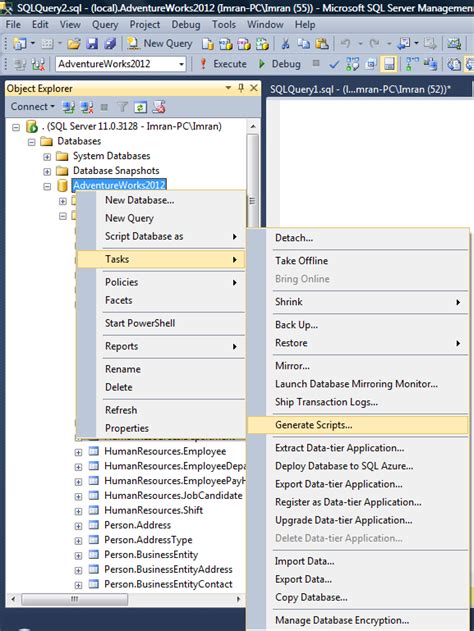
Task: Click the Database Engine Query icon
Action: pos(208,43)
